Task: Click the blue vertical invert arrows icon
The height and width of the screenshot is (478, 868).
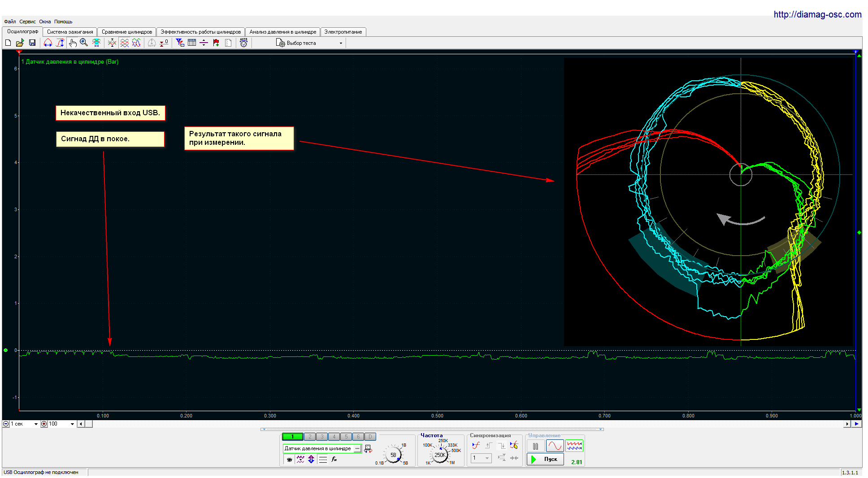Action: coord(311,459)
